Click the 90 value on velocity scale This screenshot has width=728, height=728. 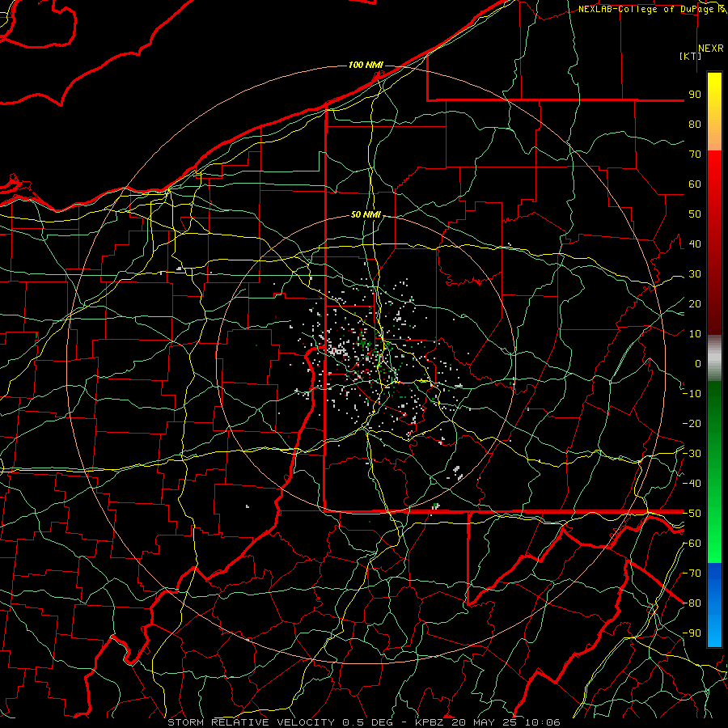coord(695,95)
